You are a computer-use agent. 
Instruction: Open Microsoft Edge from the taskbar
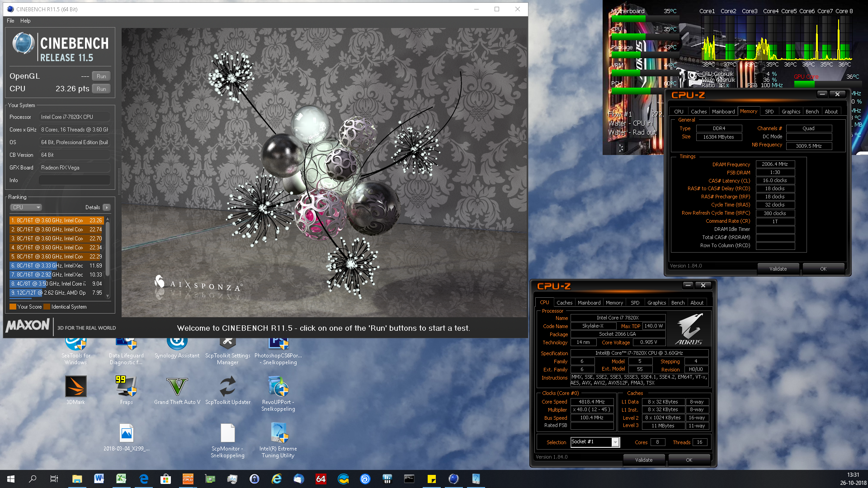[x=143, y=479]
